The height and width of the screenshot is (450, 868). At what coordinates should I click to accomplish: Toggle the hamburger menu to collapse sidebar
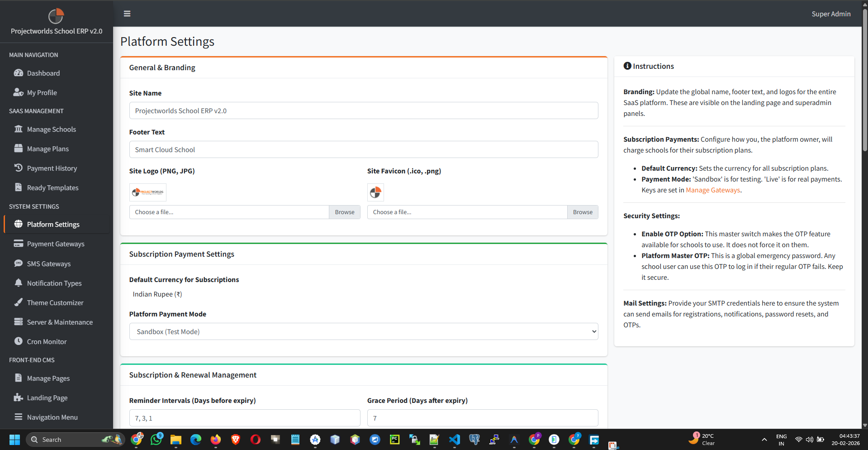click(127, 14)
